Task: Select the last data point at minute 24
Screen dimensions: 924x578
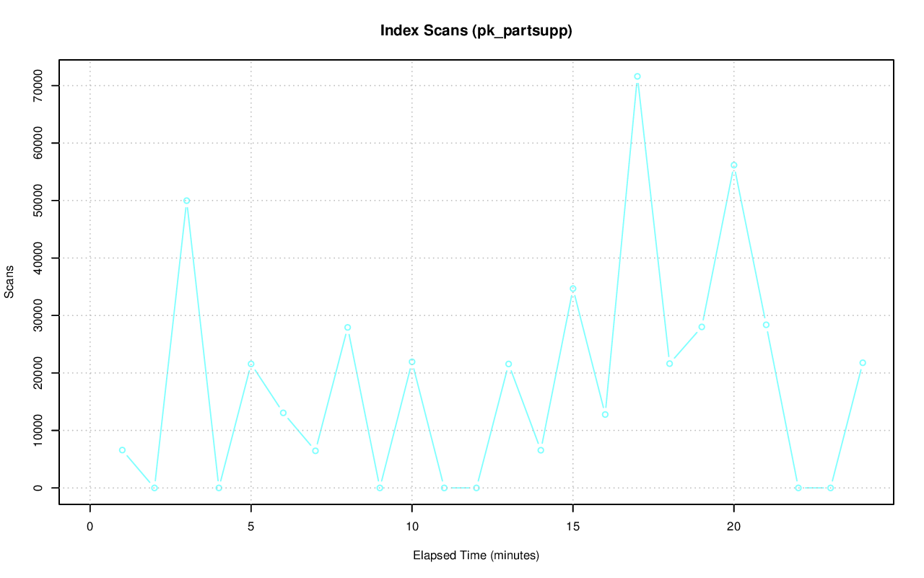Action: (x=863, y=363)
